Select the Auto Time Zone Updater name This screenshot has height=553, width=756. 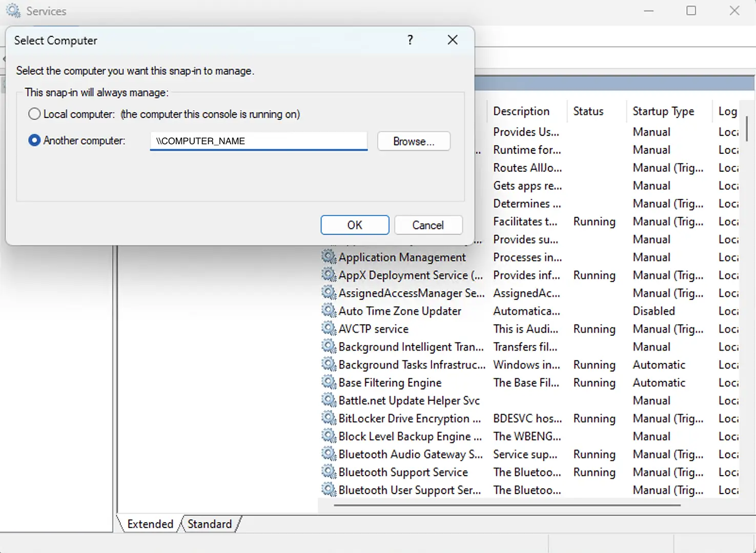400,311
